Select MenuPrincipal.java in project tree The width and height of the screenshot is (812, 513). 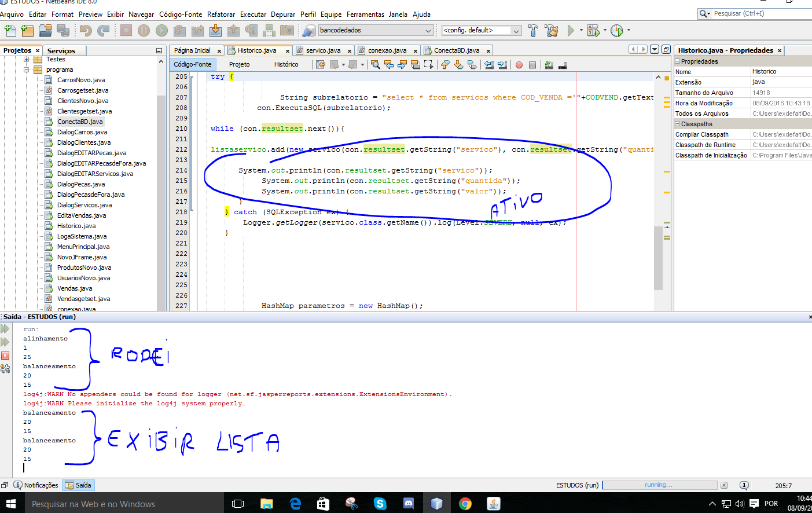[83, 247]
